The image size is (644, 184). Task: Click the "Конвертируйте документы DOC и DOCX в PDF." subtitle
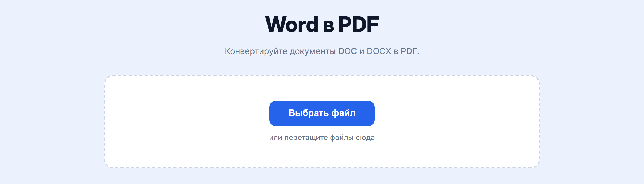click(x=322, y=51)
